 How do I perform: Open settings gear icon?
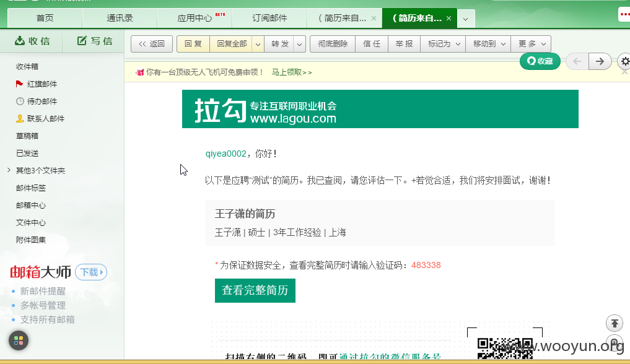coord(624,61)
